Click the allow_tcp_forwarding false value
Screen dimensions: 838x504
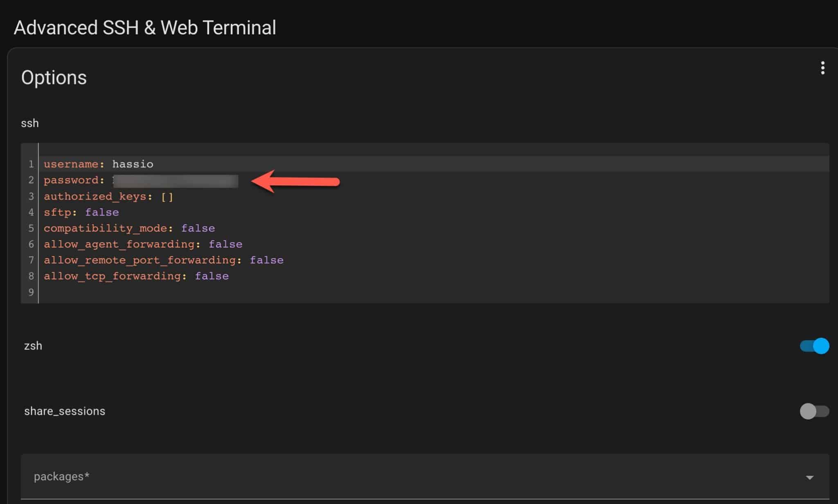pyautogui.click(x=212, y=276)
